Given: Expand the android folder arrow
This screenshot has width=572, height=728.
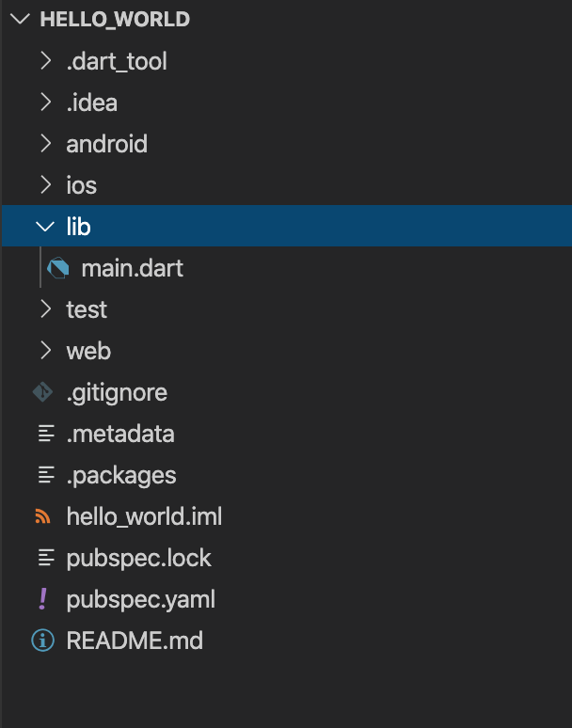Looking at the screenshot, I should (x=45, y=144).
